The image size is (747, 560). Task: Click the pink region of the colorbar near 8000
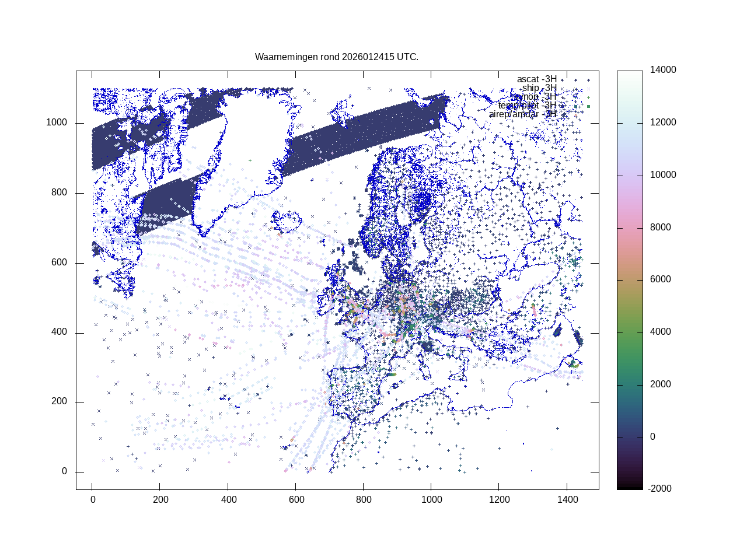[x=630, y=228]
